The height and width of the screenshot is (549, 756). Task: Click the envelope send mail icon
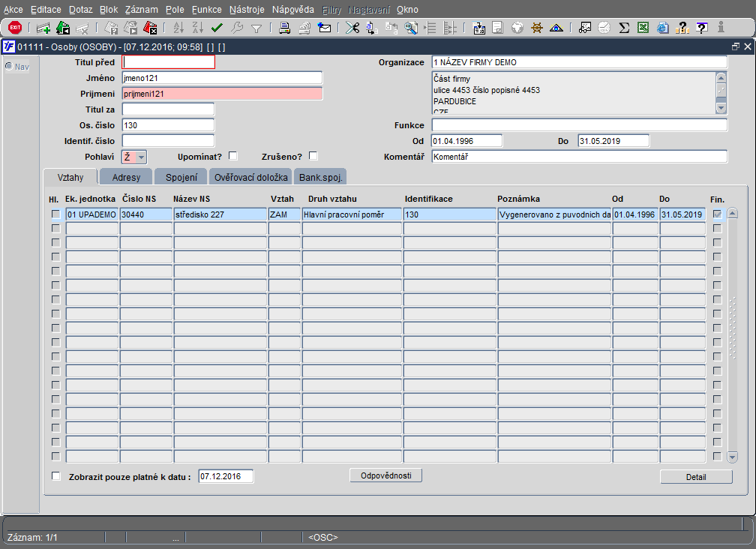point(325,28)
